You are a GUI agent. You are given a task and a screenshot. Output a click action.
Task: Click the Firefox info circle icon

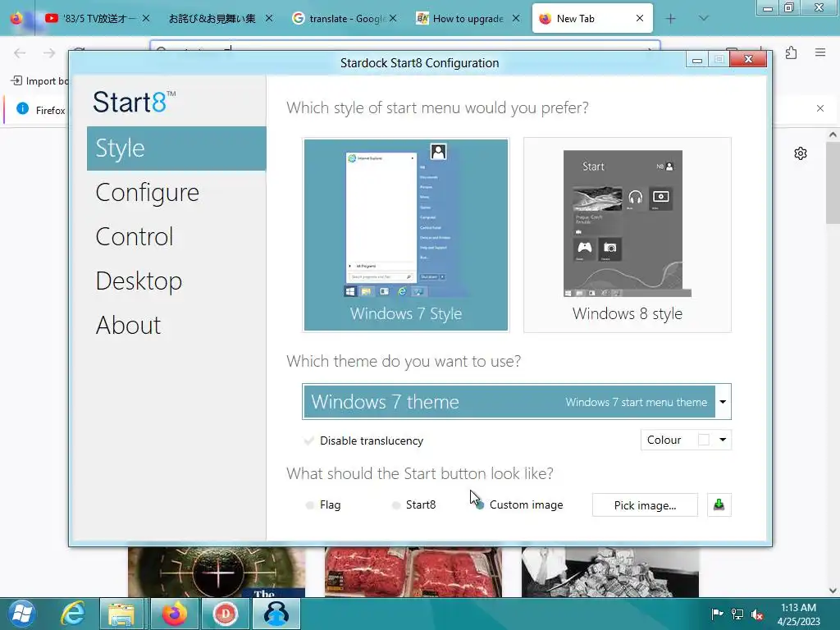[22, 109]
